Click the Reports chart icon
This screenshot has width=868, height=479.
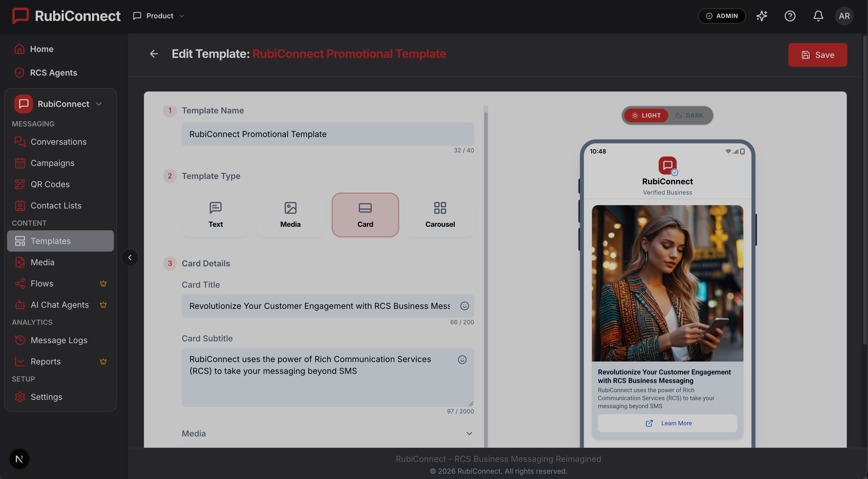(20, 361)
